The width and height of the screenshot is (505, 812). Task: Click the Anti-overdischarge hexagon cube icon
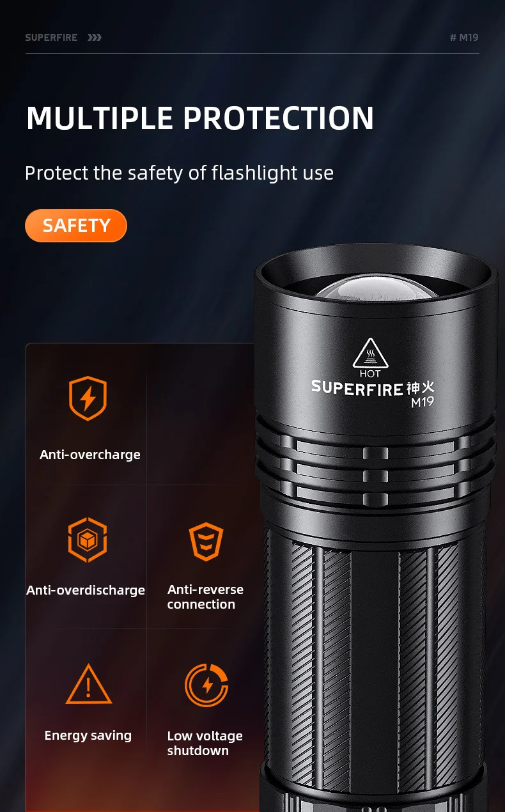click(x=88, y=540)
